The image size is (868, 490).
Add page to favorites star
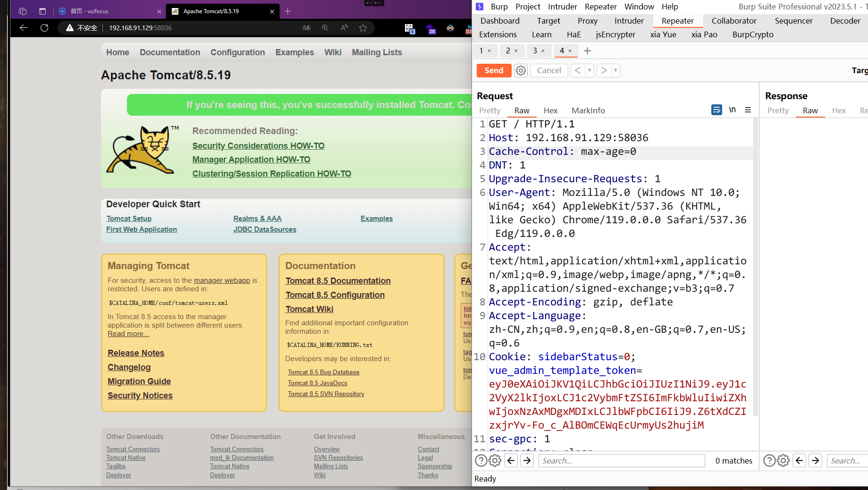(x=363, y=28)
